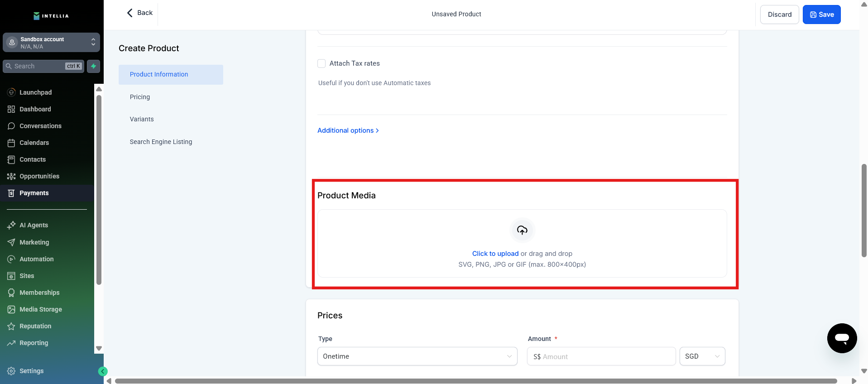Screen dimensions: 868x384
Task: Open the price Type dropdown showing Onetime
Action: point(417,356)
